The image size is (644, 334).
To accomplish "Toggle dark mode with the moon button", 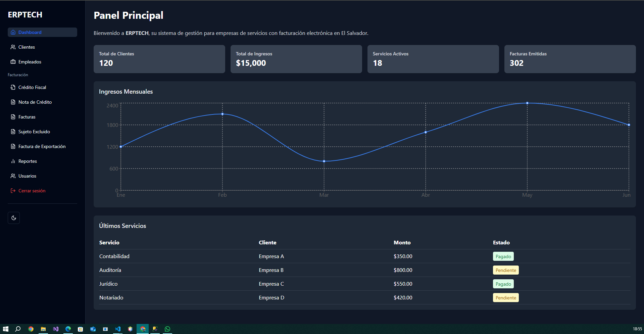I will [14, 218].
